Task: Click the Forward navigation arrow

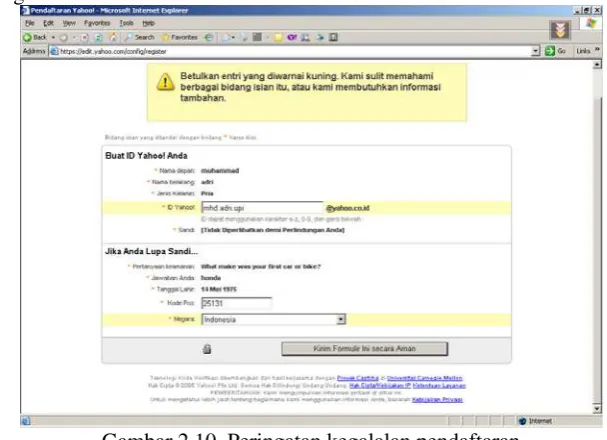Action: click(64, 38)
